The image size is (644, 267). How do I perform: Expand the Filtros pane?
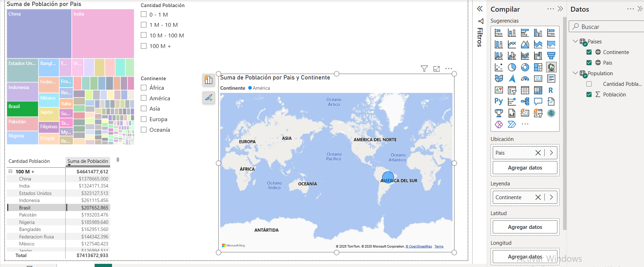click(480, 9)
